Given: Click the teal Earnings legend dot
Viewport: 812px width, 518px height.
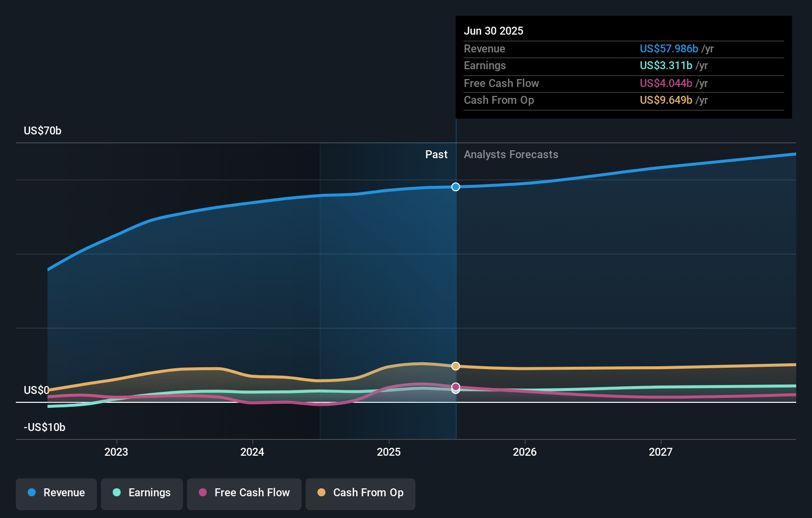Looking at the screenshot, I should tap(117, 492).
